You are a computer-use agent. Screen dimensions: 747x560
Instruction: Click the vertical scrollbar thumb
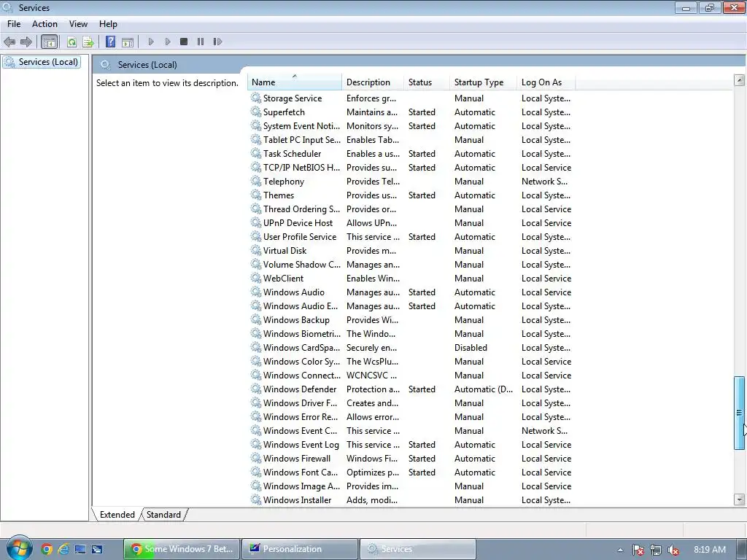click(740, 413)
